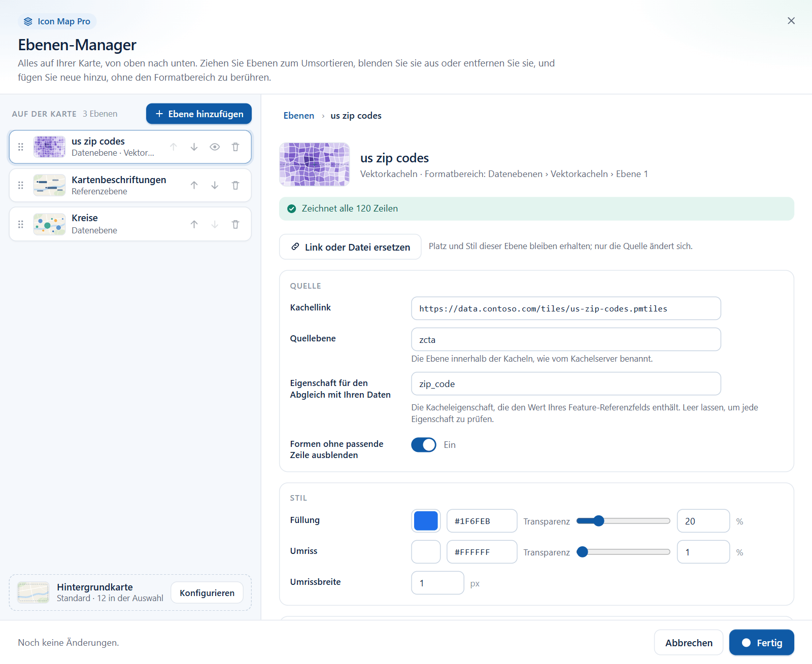Viewport: 812px width, 664px height.
Task: Click 'Zeichnet alle 120 Zeilen' status text
Action: pos(350,208)
